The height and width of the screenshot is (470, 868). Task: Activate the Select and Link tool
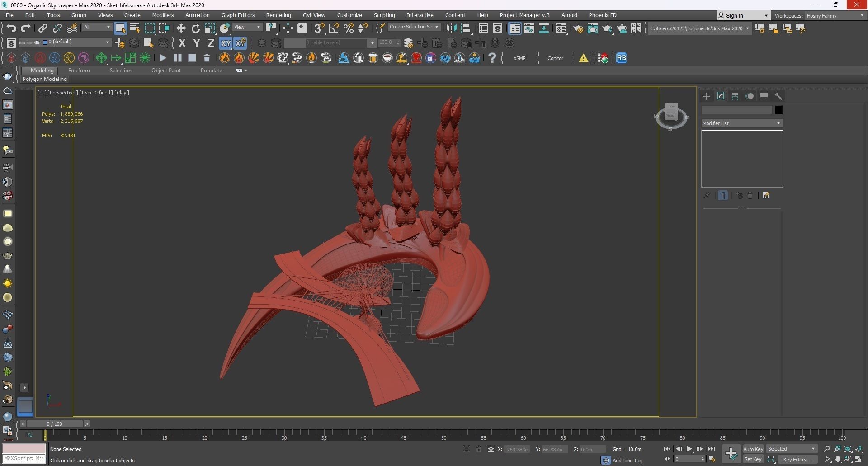tap(42, 28)
